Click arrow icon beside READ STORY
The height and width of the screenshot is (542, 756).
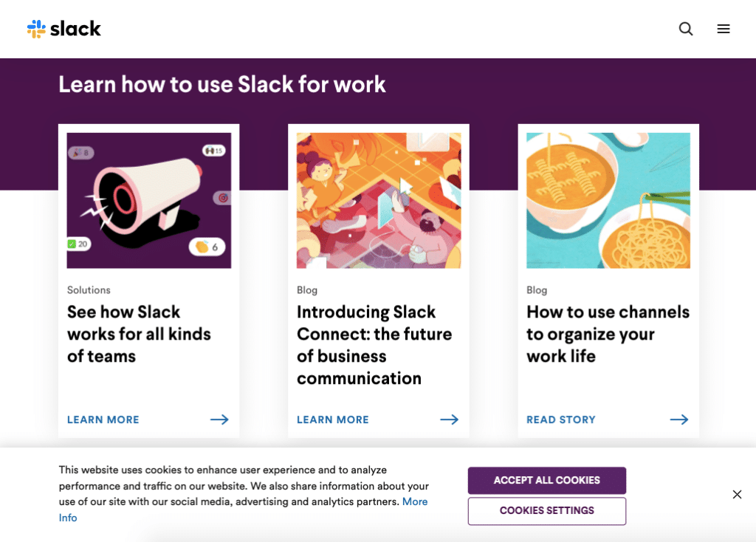(x=679, y=419)
